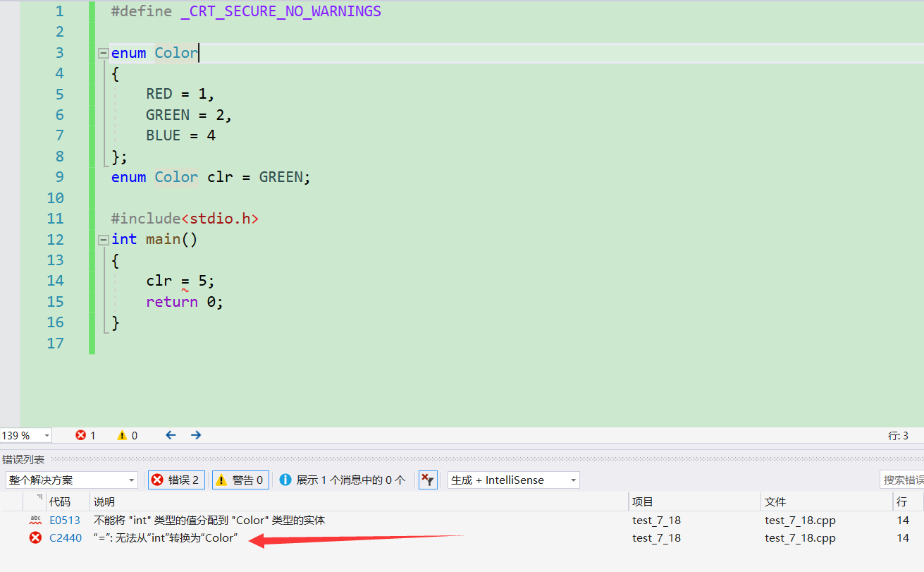
Task: Click the RED = 1, enumerator
Action: pyautogui.click(x=180, y=95)
